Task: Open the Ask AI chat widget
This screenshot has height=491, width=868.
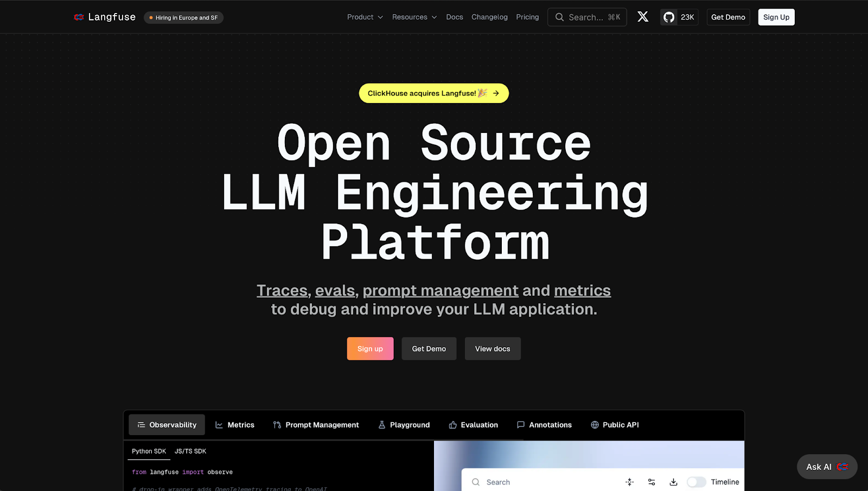Action: (x=826, y=467)
